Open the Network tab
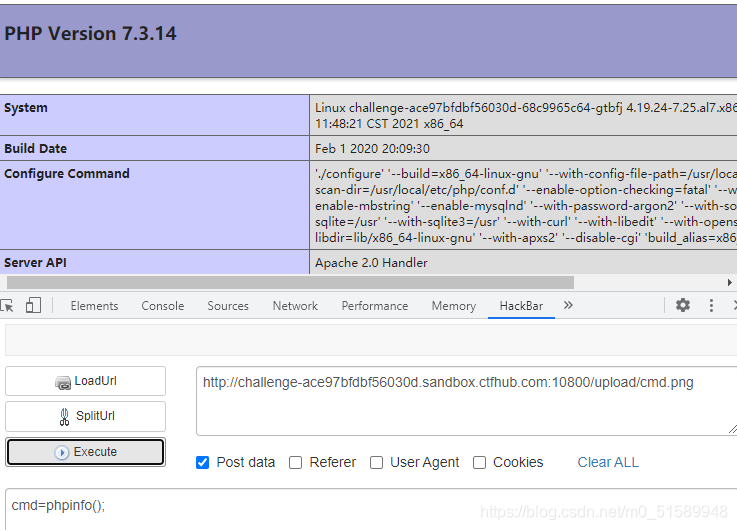 pyautogui.click(x=295, y=306)
